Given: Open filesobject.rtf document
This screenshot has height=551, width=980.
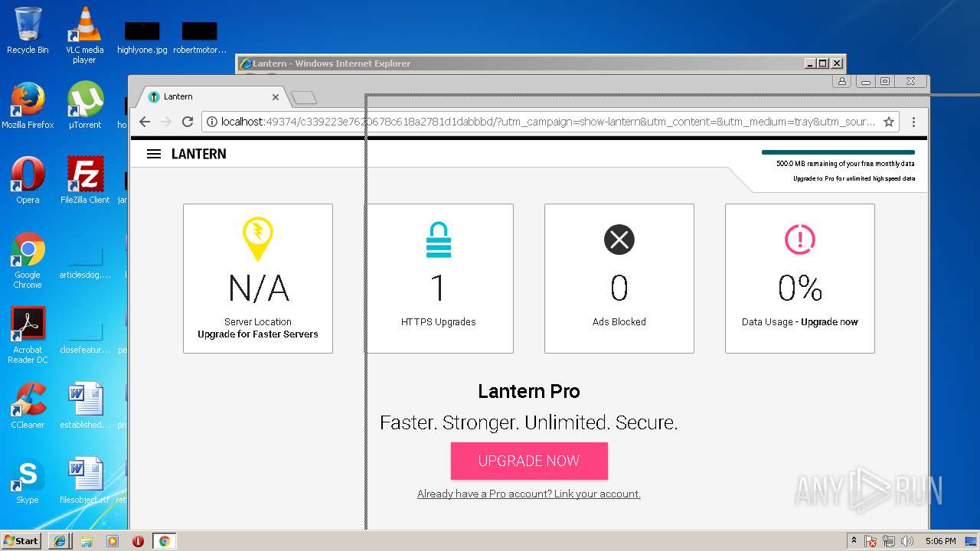Looking at the screenshot, I should (x=85, y=481).
